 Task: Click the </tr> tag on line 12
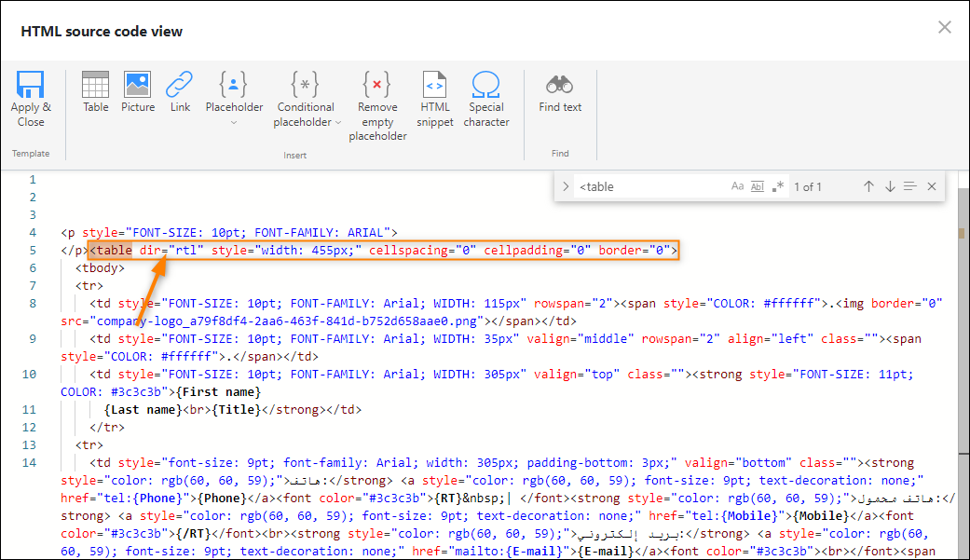107,427
